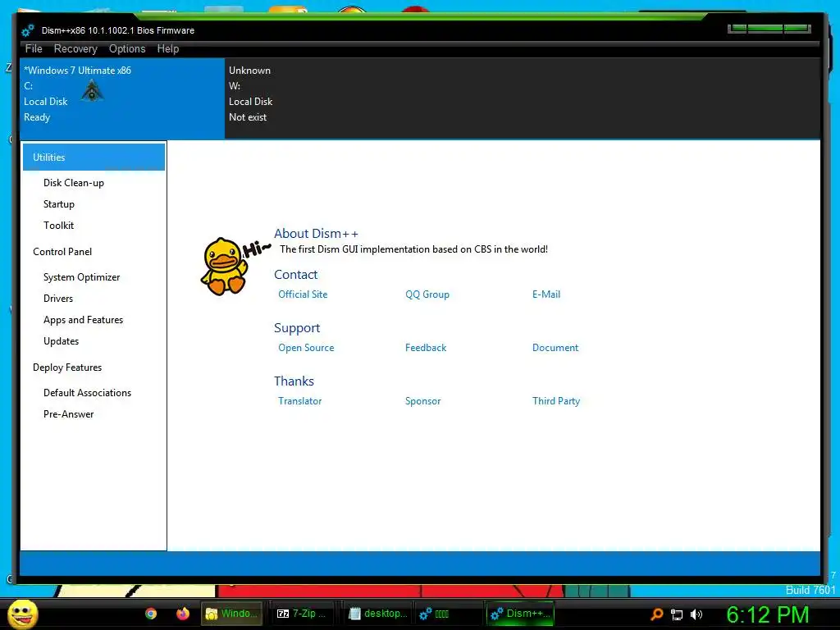The image size is (840, 630).
Task: Click the Deploy Features sidebar header
Action: coord(67,367)
